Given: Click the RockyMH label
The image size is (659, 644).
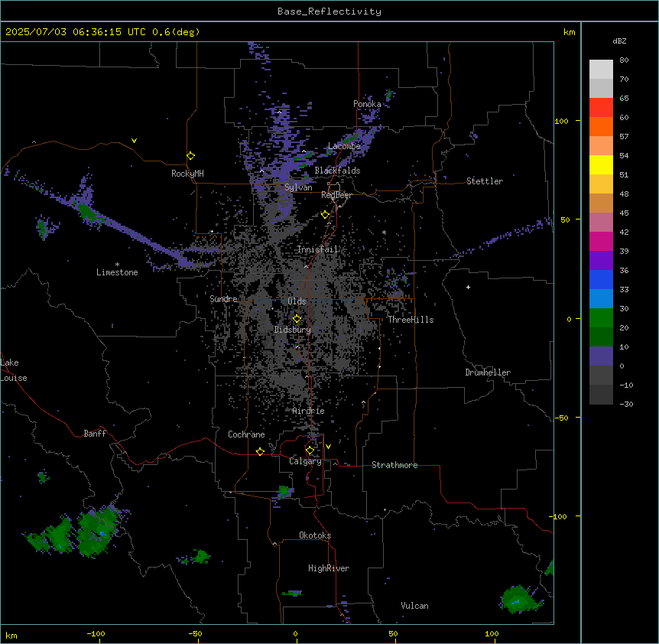Looking at the screenshot, I should coord(187,174).
